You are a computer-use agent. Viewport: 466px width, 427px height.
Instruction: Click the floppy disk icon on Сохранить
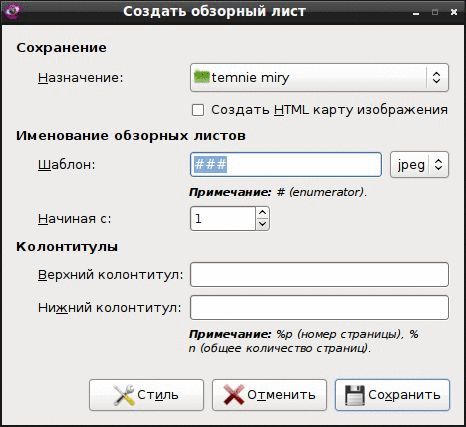355,395
